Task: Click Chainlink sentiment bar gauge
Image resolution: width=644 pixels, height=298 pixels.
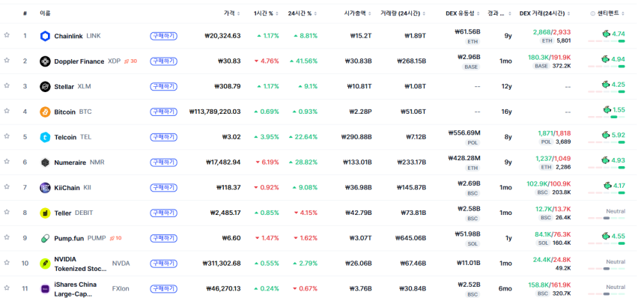Action: (x=607, y=41)
